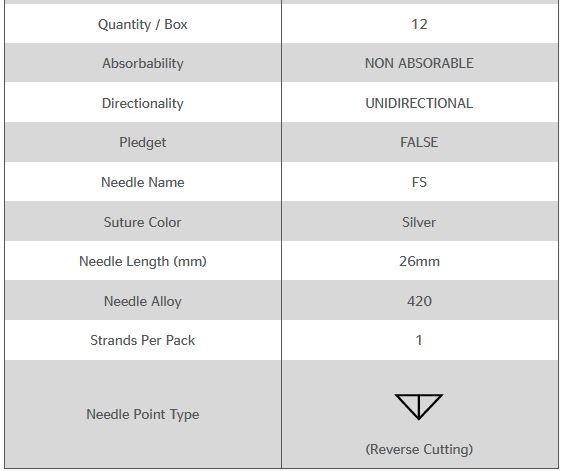Select the Absorbability label
563x471 pixels.
point(143,63)
